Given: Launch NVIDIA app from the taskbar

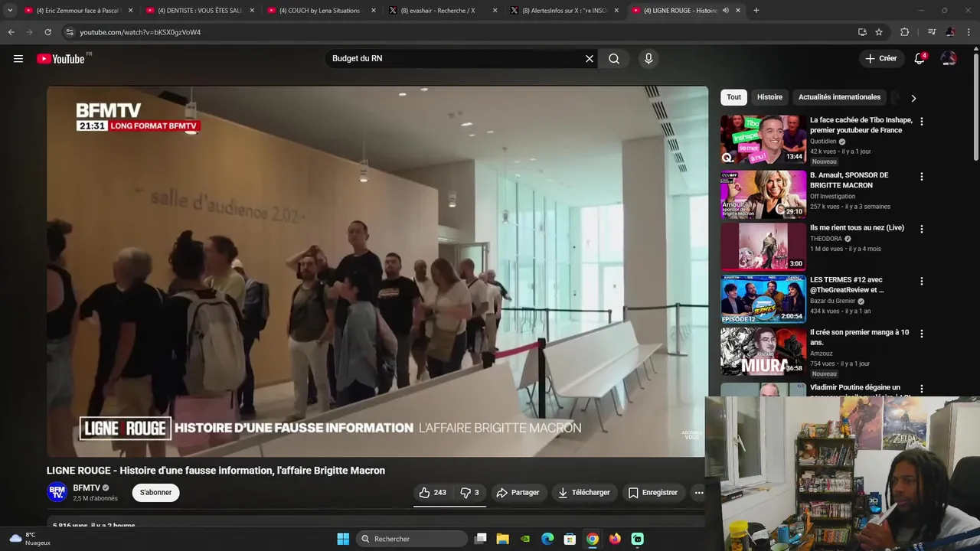Looking at the screenshot, I should tap(524, 539).
